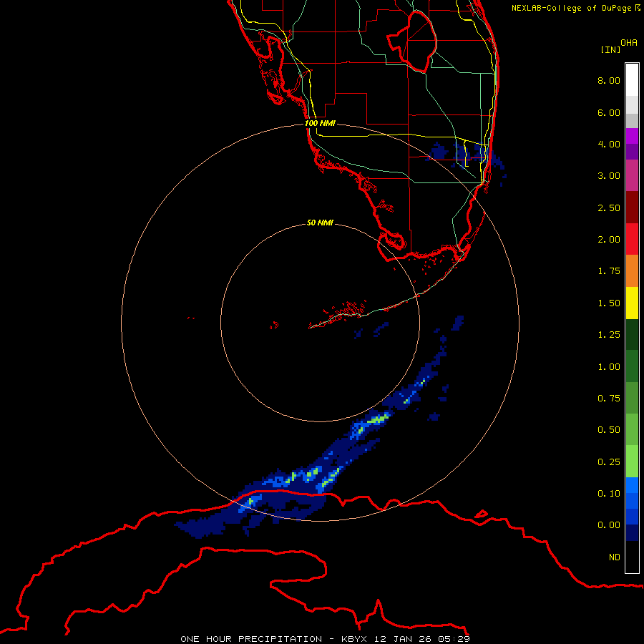Click the [IN] units label
The image size is (644, 644).
(610, 49)
